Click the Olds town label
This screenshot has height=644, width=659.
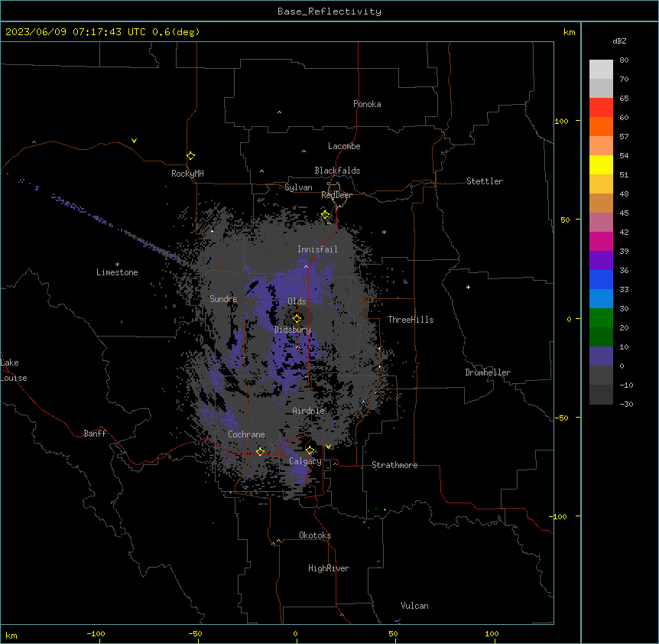(297, 301)
